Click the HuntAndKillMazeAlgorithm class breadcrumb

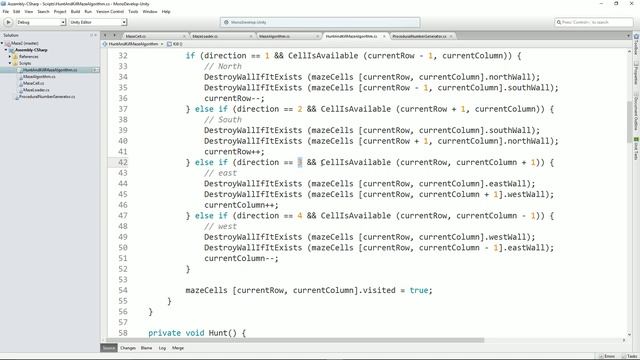(133, 44)
